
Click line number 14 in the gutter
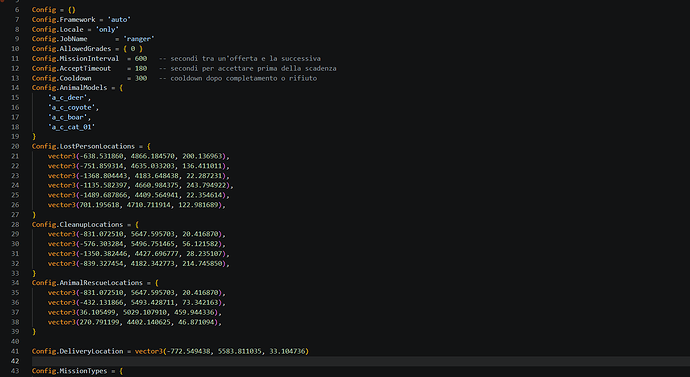coord(15,88)
